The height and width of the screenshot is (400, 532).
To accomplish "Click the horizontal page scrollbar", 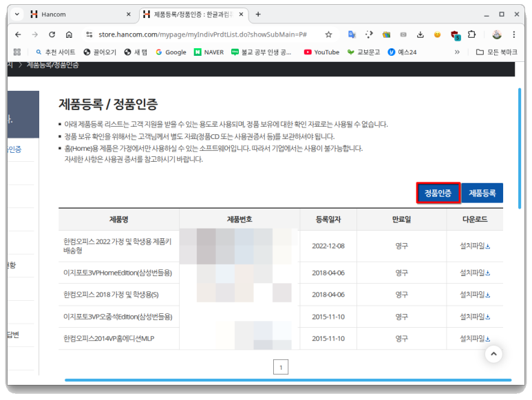I will tap(288, 380).
